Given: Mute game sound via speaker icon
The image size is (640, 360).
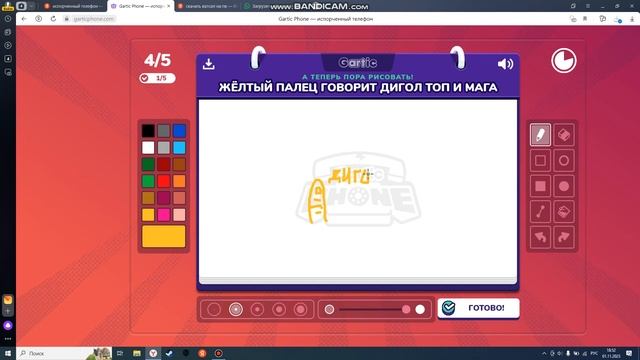Looking at the screenshot, I should (505, 64).
